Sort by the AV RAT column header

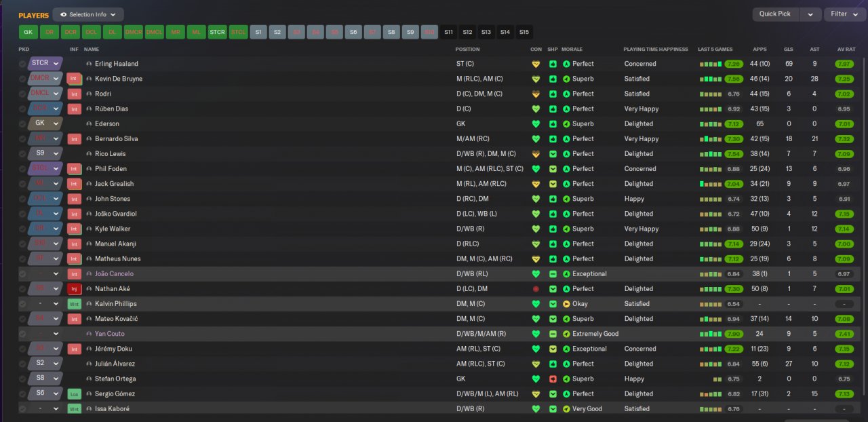[845, 50]
